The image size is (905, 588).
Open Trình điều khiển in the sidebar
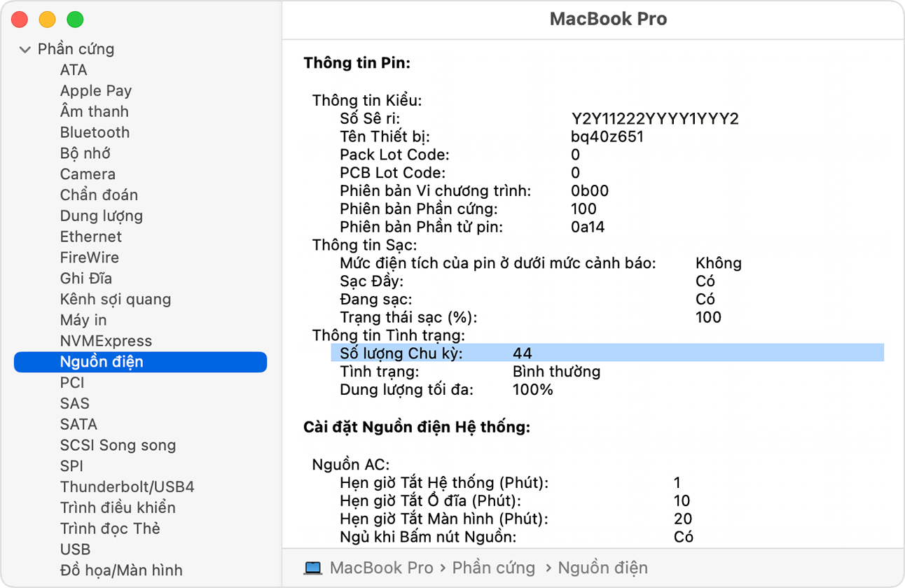pos(118,507)
